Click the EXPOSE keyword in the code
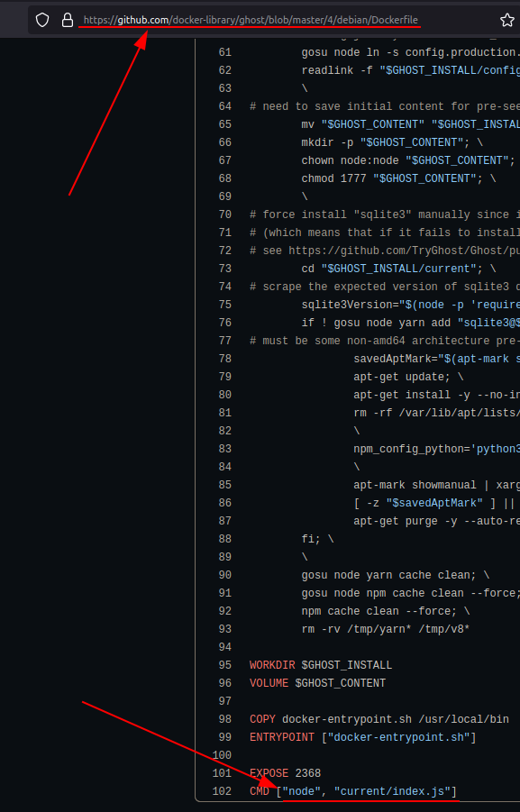This screenshot has width=520, height=812. 269,773
